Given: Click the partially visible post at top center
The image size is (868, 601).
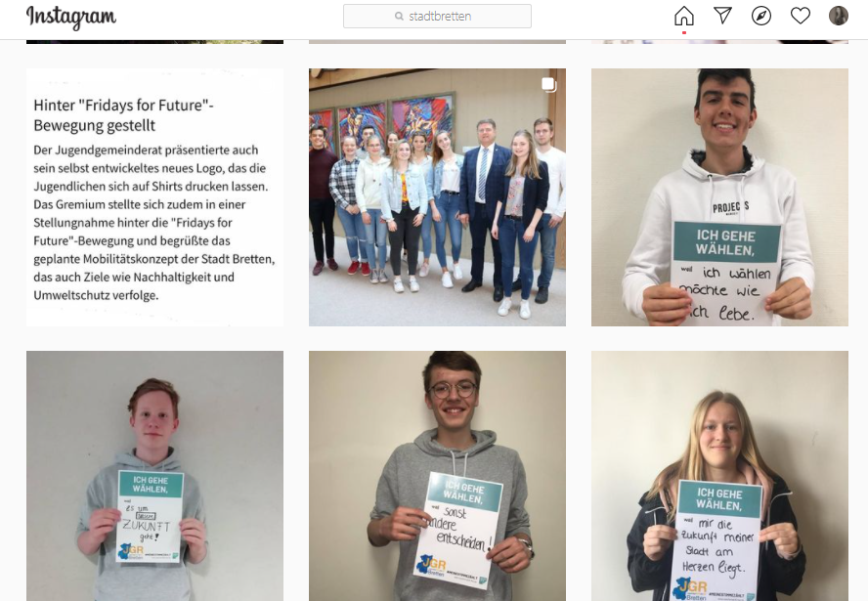Looking at the screenshot, I should tap(437, 41).
